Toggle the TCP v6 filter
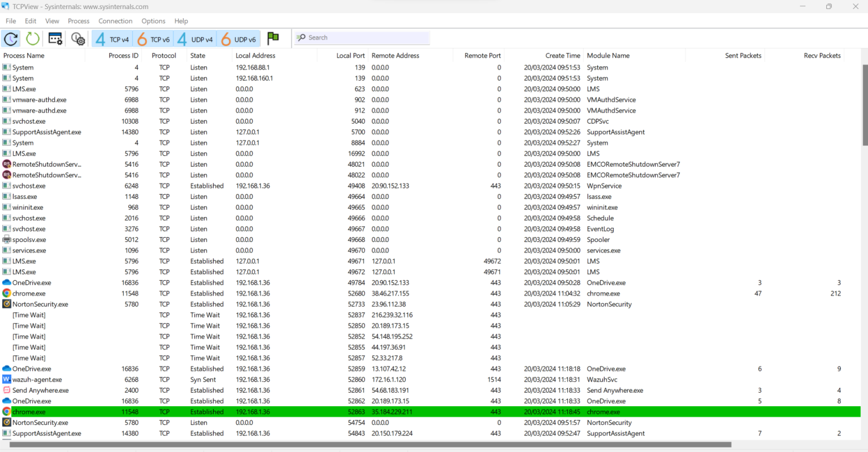 click(x=153, y=39)
